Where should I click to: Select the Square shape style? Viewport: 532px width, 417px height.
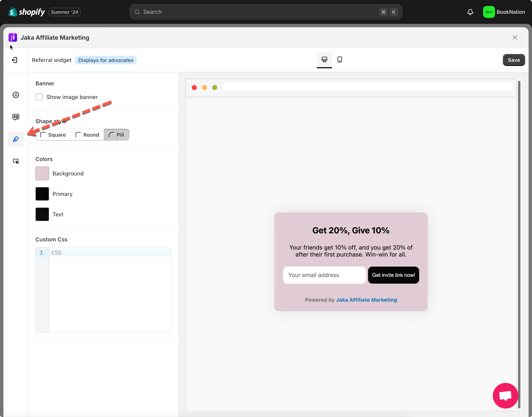(x=53, y=135)
